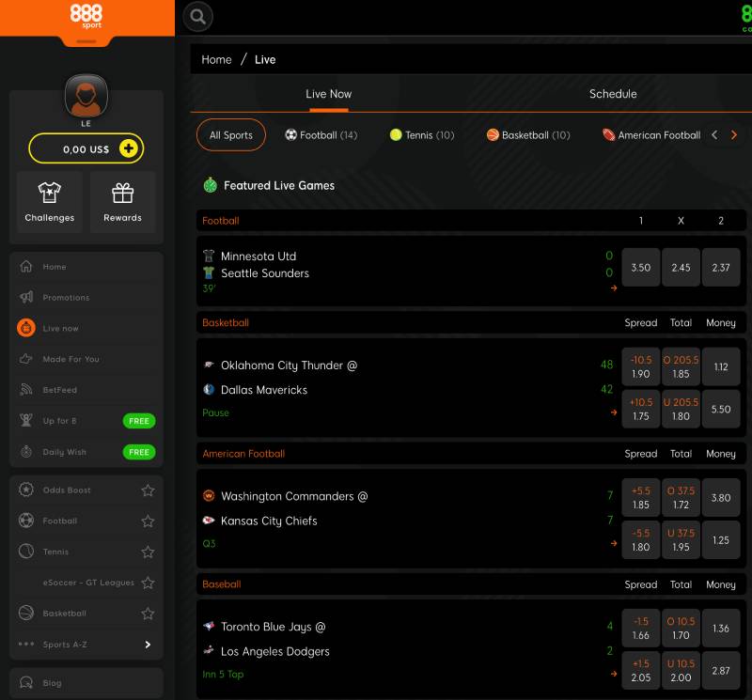Open Rewards with the gift icon
The image size is (752, 700).
(123, 202)
